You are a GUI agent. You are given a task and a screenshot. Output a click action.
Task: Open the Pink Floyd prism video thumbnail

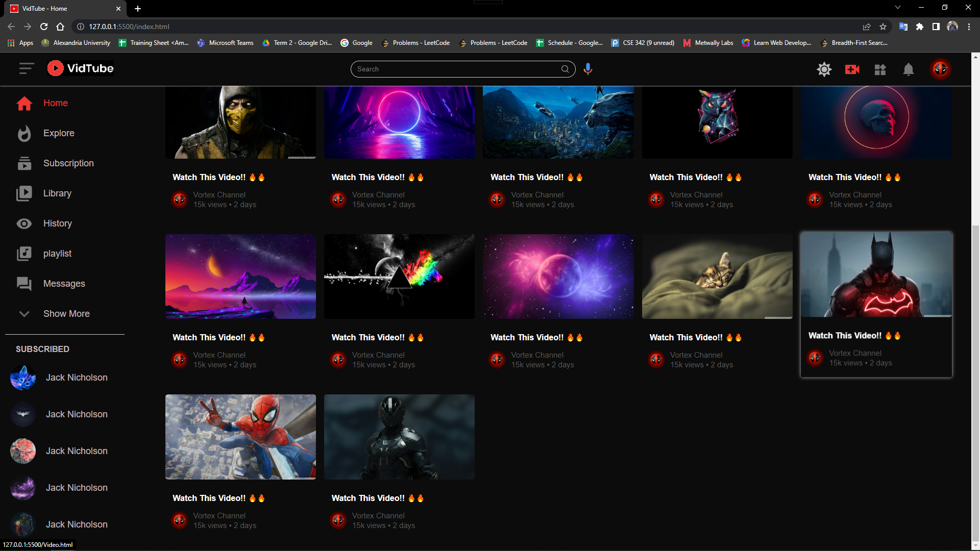pyautogui.click(x=399, y=277)
